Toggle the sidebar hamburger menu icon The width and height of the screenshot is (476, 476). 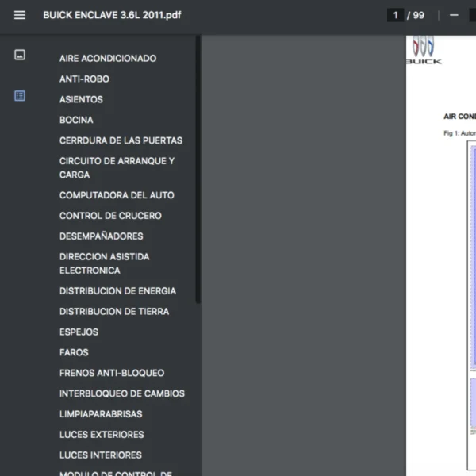(x=20, y=15)
